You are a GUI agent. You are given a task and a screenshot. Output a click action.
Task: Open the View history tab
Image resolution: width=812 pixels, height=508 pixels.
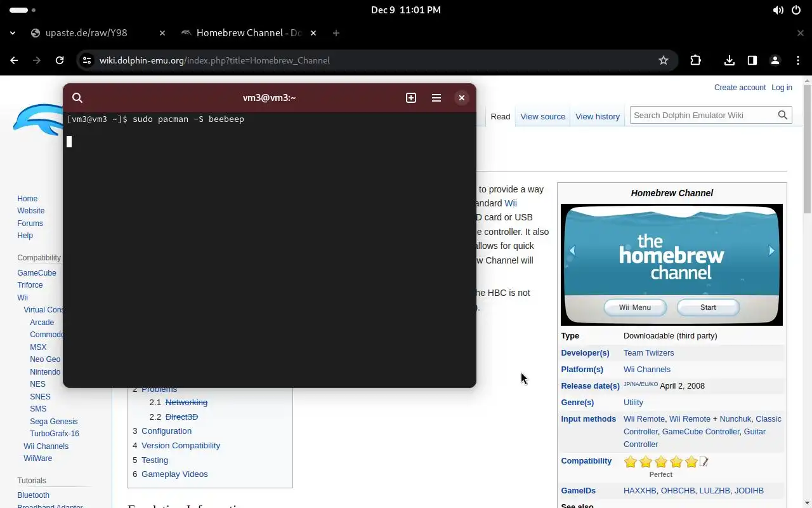point(598,116)
